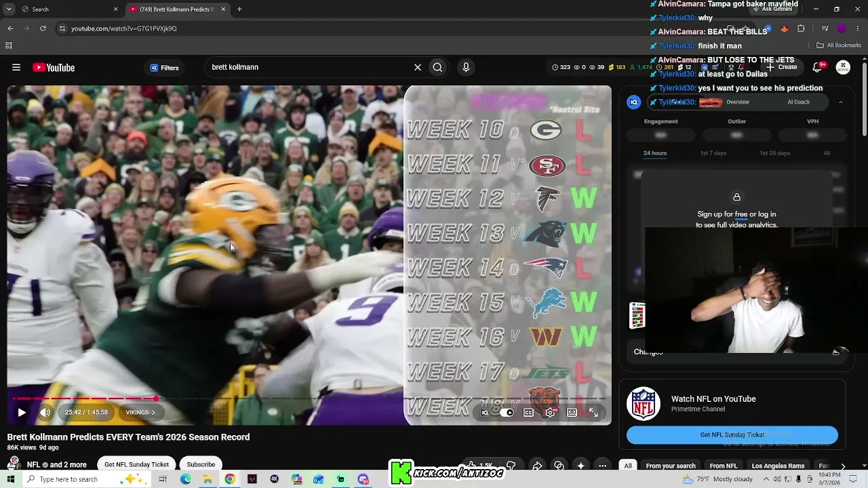
Task: Open the NFL Primetime Channel logo
Action: click(x=643, y=404)
